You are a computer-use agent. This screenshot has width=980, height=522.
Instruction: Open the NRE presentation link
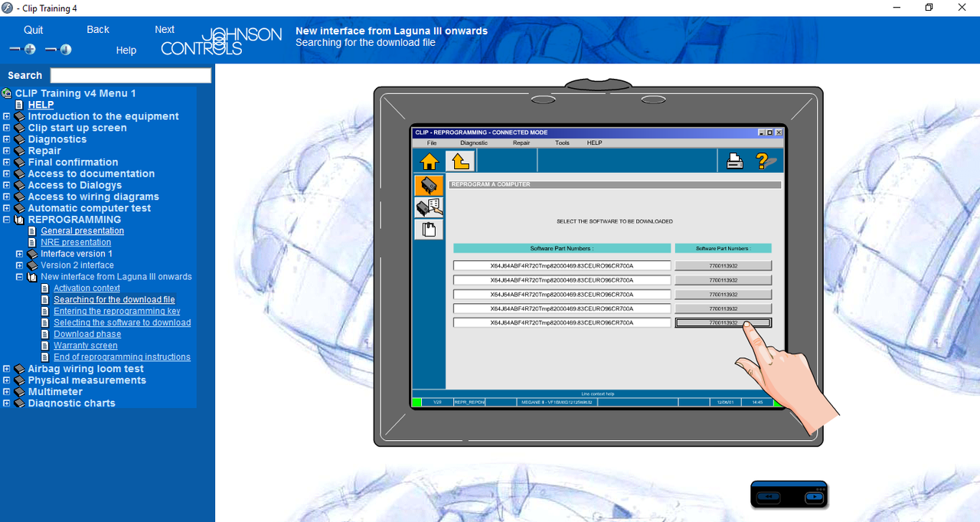tap(76, 243)
